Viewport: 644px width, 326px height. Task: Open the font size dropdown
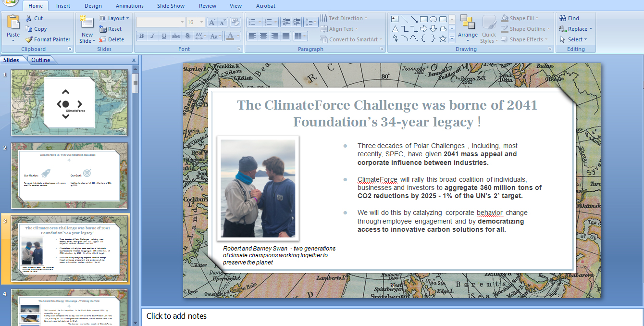201,22
